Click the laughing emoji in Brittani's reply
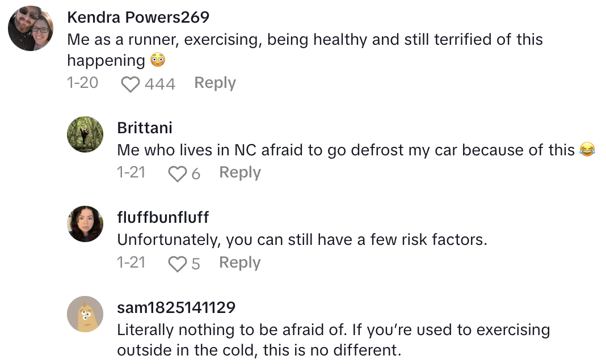The height and width of the screenshot is (364, 606). click(x=587, y=150)
